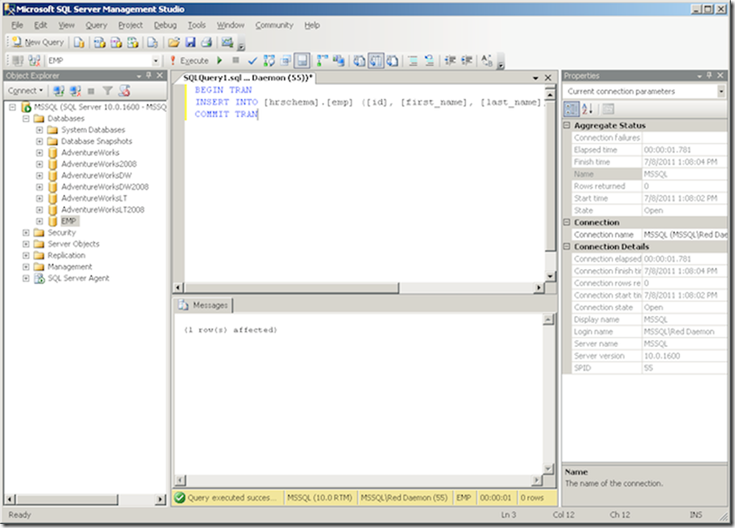Select the Database Snapshots folder
Viewport: 735px width, 528px height.
[x=97, y=141]
